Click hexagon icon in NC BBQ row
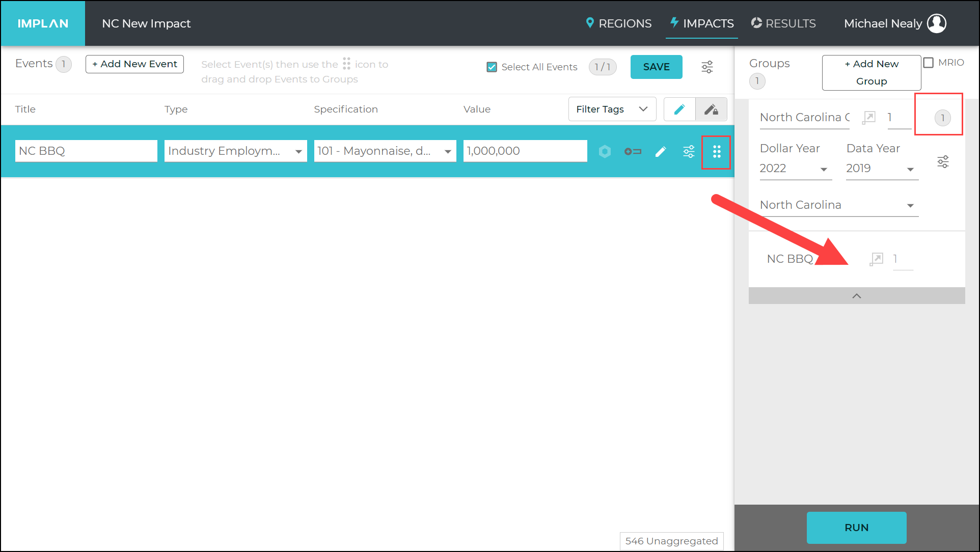 605,151
